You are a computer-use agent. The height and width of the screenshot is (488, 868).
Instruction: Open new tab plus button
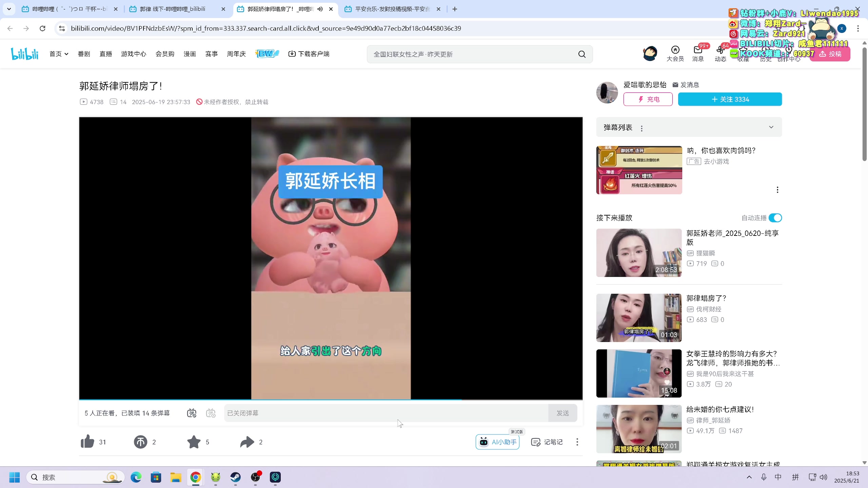[455, 9]
